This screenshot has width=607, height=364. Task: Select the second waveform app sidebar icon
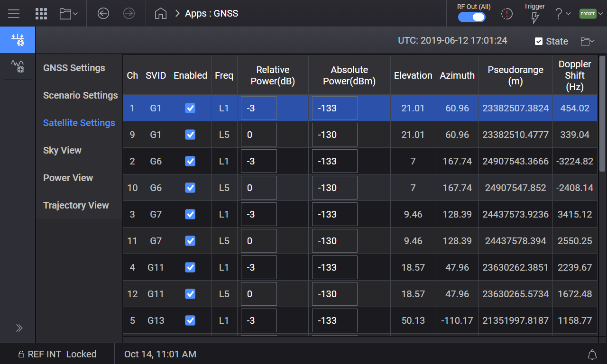(18, 67)
